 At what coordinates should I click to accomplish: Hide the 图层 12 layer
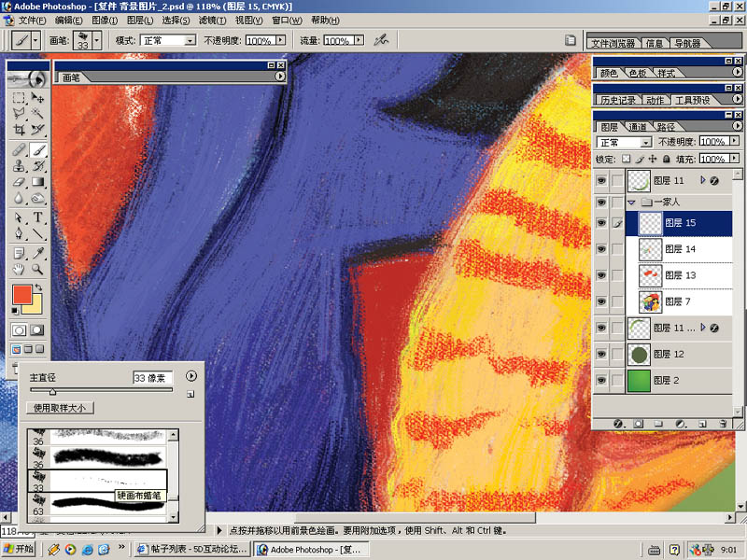point(601,355)
